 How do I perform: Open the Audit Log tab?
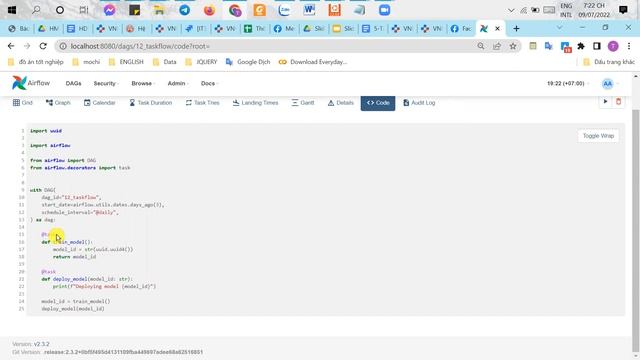tap(419, 103)
